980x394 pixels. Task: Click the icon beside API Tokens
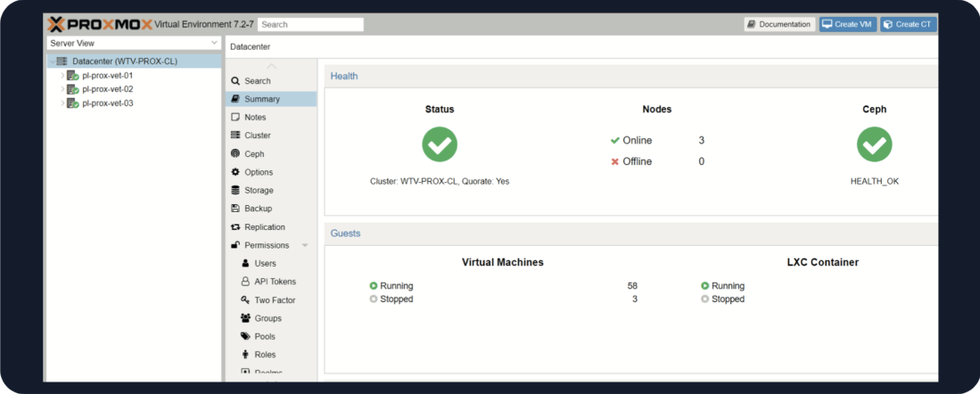point(245,282)
